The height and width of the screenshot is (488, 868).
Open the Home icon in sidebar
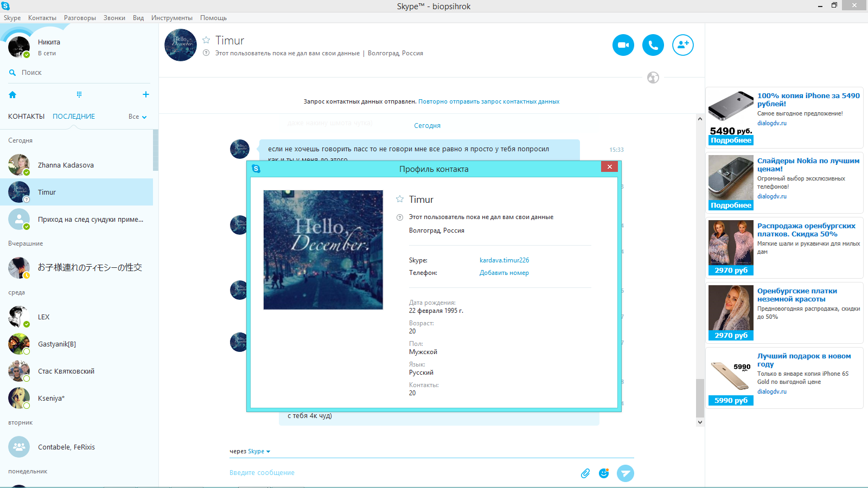click(x=12, y=94)
